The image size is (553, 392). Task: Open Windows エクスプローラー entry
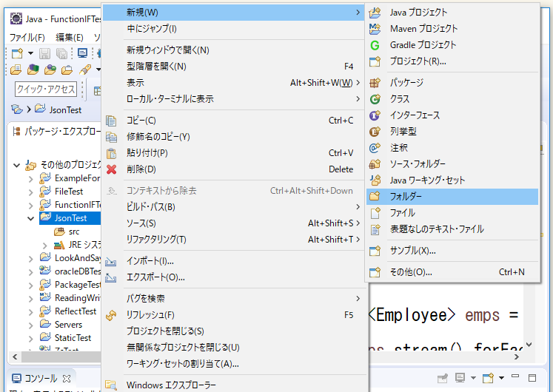(x=233, y=385)
